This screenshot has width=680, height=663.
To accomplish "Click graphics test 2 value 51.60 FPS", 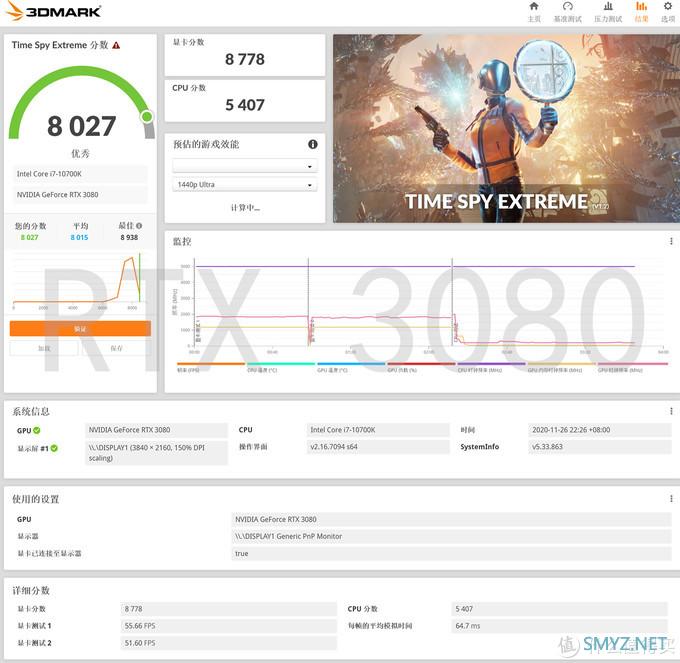I will pyautogui.click(x=229, y=643).
